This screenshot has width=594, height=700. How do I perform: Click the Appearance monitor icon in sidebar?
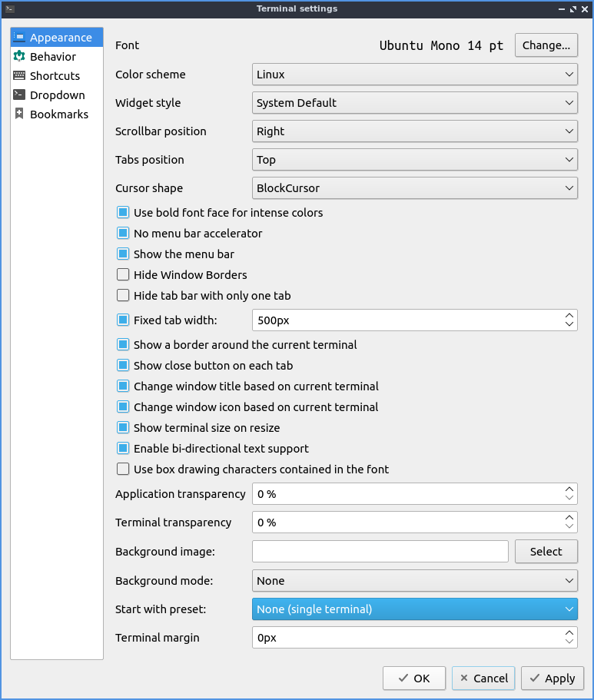(19, 38)
